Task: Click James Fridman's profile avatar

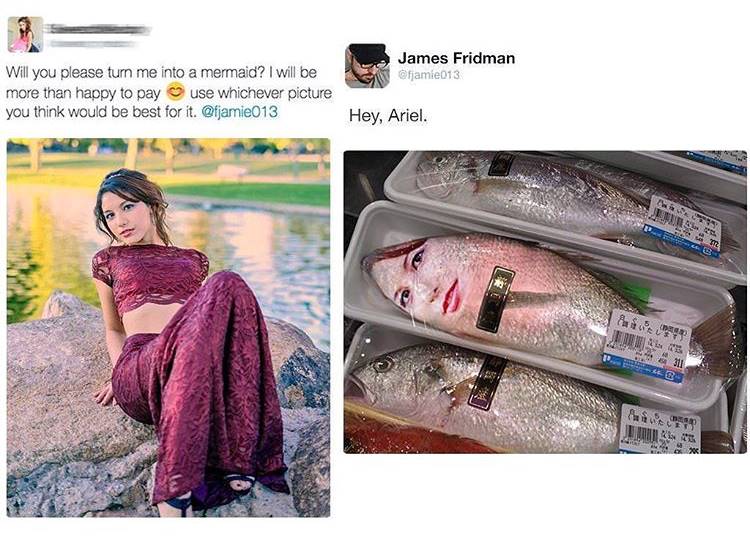Action: [367, 66]
